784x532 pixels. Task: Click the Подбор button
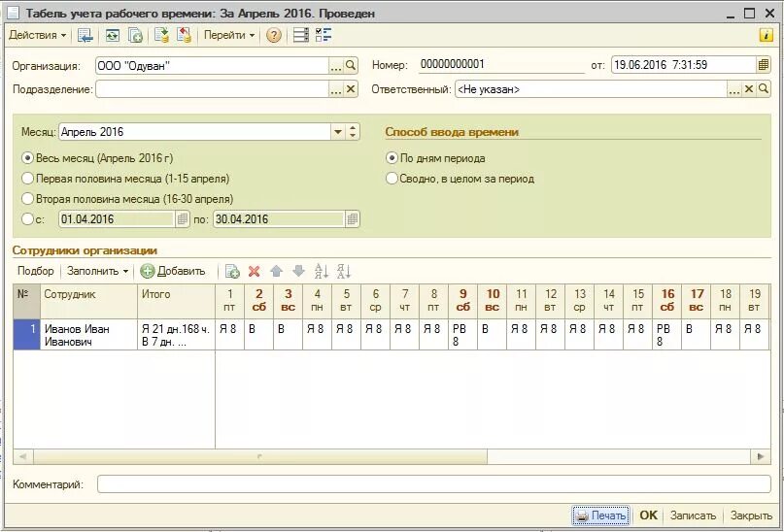(x=36, y=271)
